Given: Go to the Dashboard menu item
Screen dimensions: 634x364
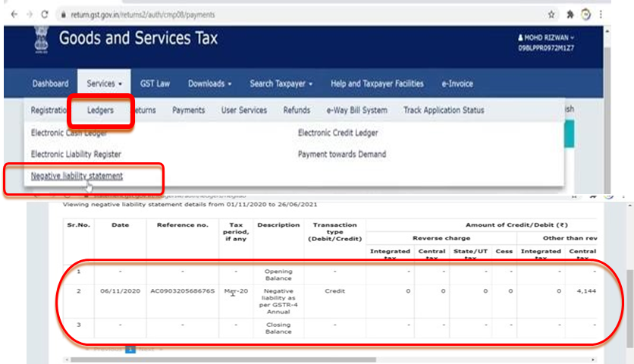Looking at the screenshot, I should (51, 83).
